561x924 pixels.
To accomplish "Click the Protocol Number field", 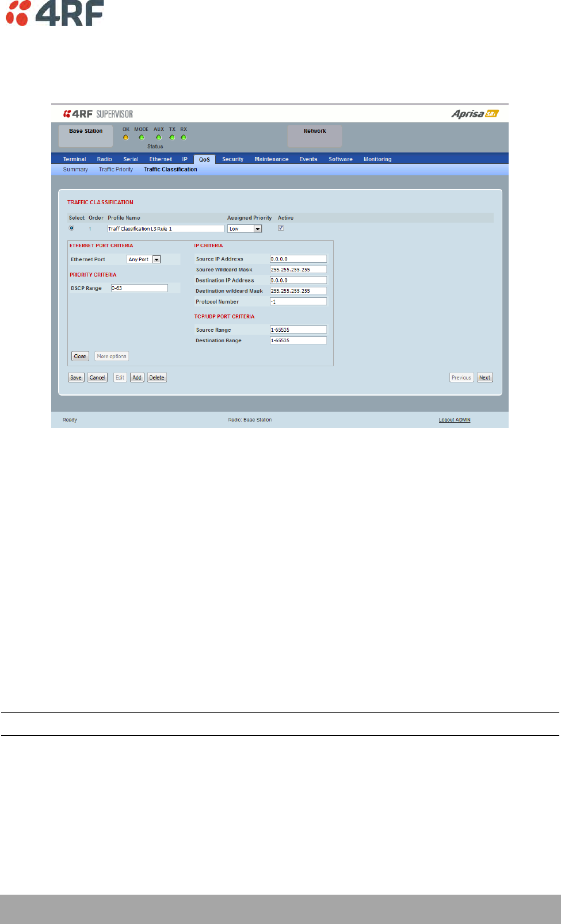I will point(298,301).
